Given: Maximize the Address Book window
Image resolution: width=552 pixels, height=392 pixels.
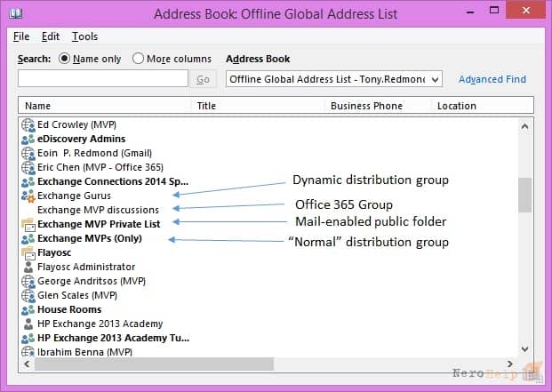Looking at the screenshot, I should pyautogui.click(x=494, y=11).
